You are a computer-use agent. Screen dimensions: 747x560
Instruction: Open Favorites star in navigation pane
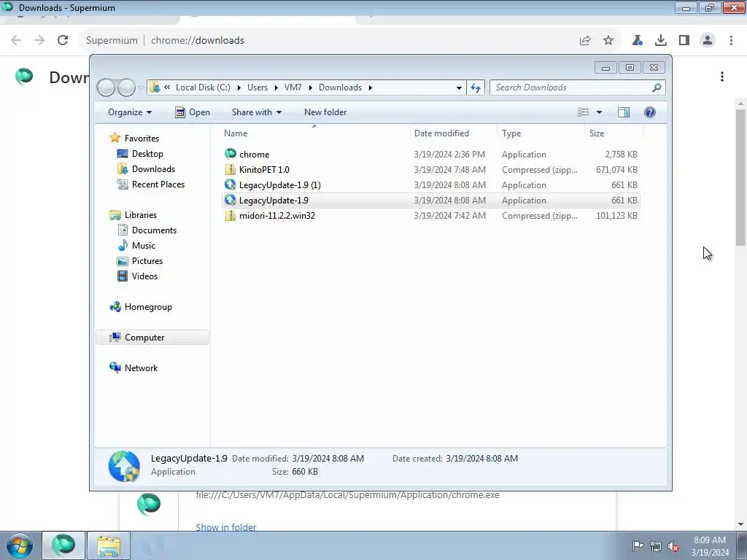point(115,138)
